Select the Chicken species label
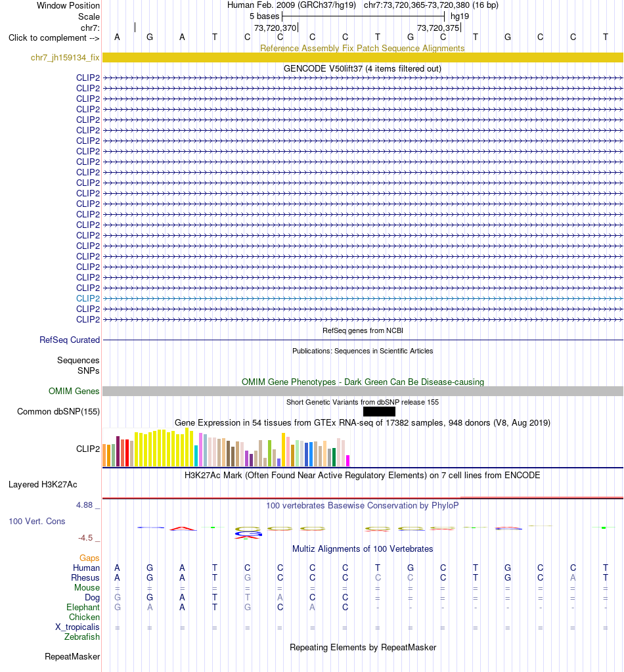The image size is (624, 672). (x=85, y=617)
